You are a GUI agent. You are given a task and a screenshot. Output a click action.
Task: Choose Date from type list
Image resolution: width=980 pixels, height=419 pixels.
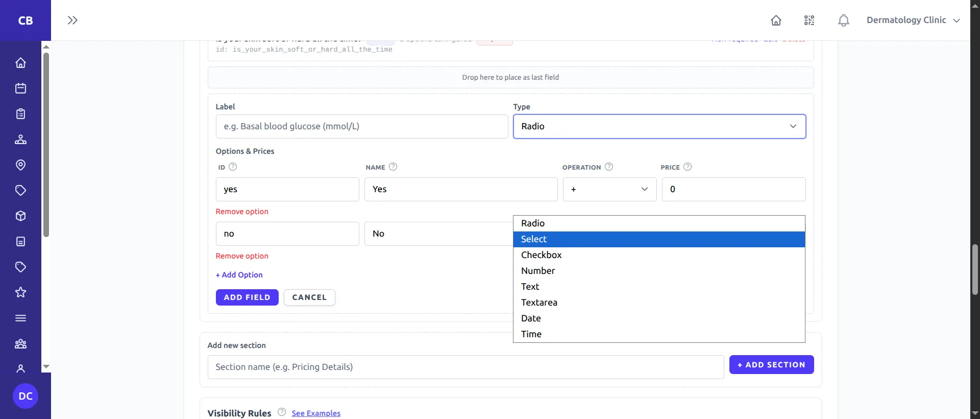659,318
